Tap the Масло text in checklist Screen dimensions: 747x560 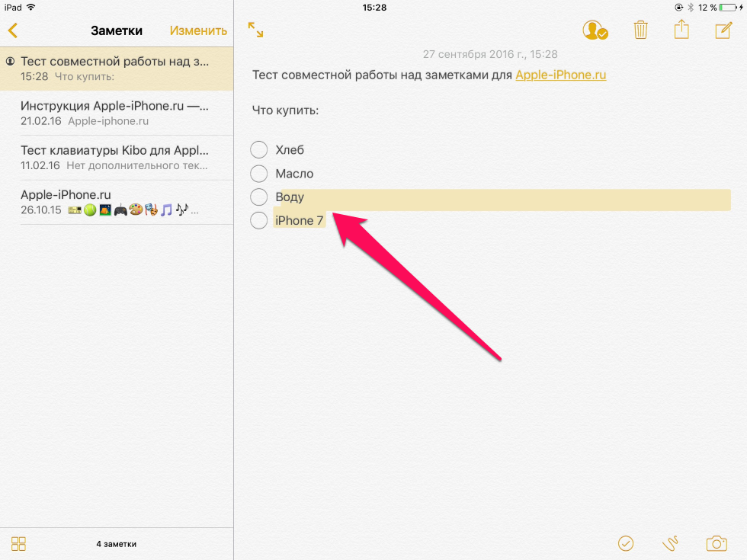[294, 174]
